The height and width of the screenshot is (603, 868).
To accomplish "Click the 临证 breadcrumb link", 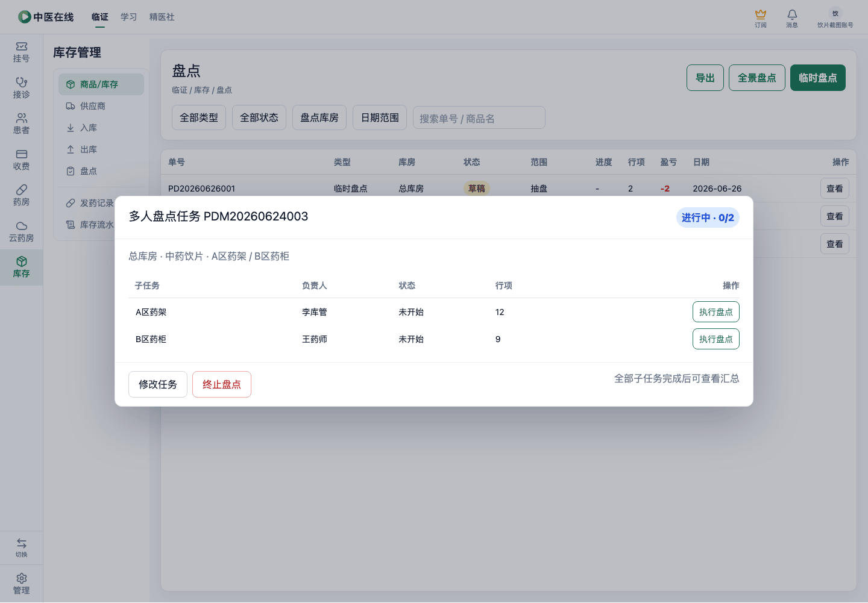I will click(180, 90).
